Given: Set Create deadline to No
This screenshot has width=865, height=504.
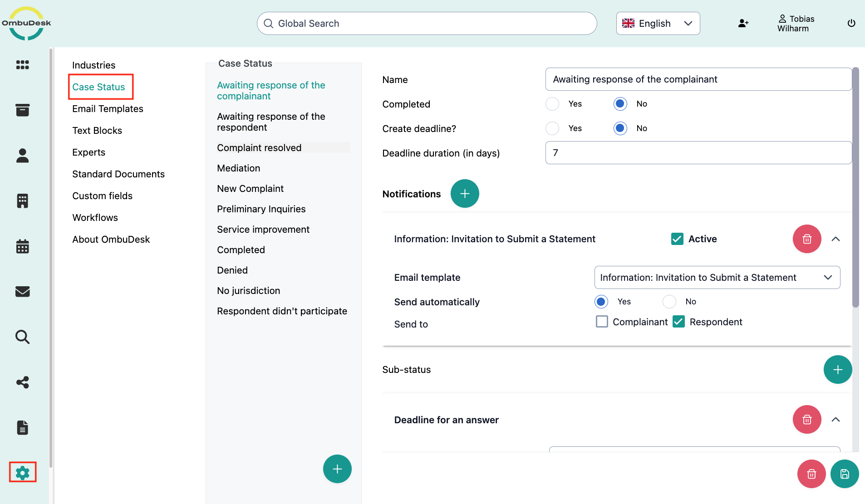Looking at the screenshot, I should tap(620, 128).
